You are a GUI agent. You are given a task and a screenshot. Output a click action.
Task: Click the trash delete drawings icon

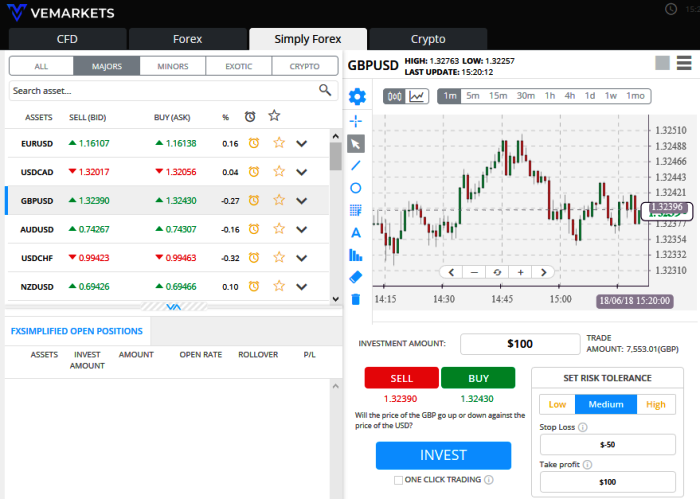356,299
